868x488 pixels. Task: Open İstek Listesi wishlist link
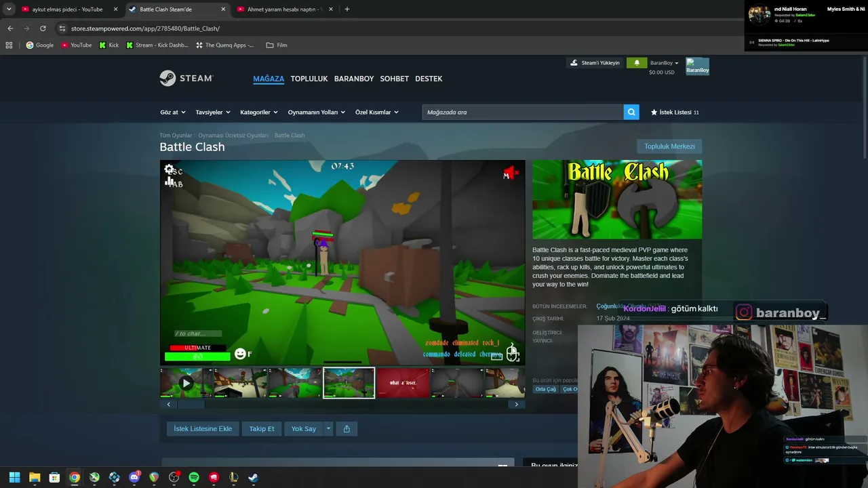point(675,112)
